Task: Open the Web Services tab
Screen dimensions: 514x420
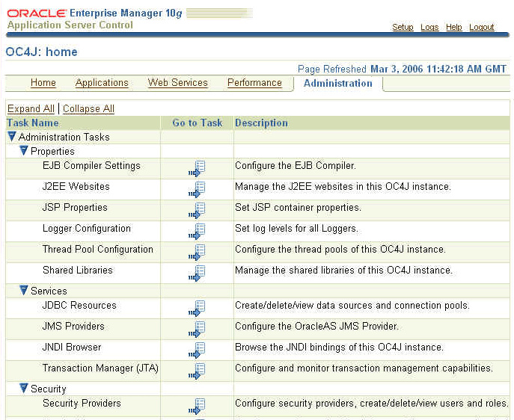Action: 177,83
